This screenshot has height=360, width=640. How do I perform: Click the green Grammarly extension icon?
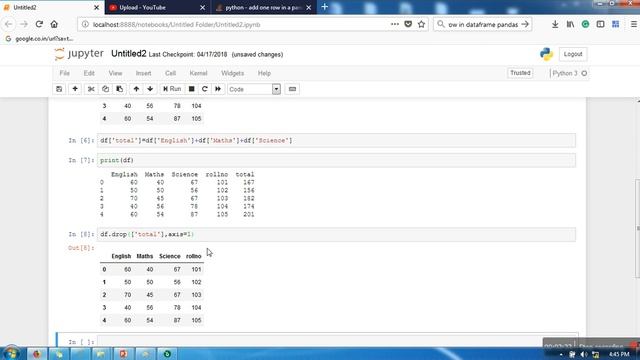585,24
